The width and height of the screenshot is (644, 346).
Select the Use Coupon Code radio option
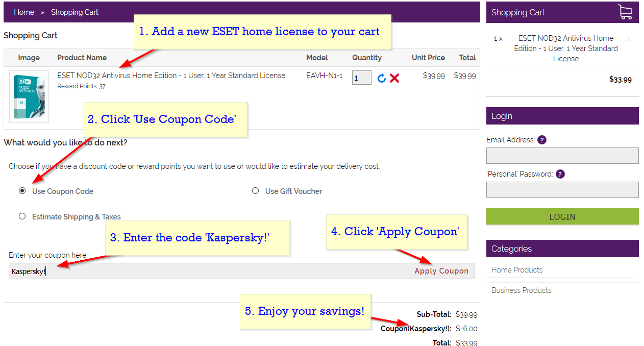click(x=22, y=191)
